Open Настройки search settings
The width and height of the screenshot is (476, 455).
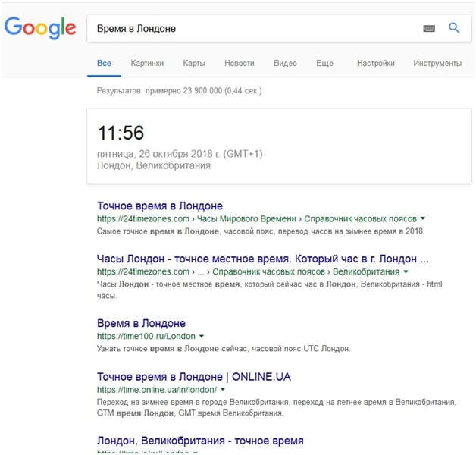[x=375, y=64]
